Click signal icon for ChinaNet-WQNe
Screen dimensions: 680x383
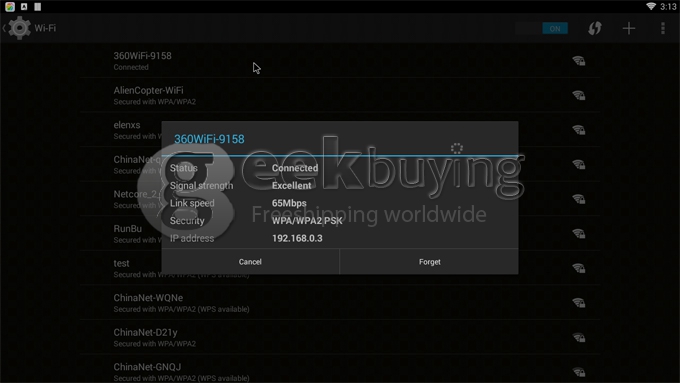coord(579,303)
